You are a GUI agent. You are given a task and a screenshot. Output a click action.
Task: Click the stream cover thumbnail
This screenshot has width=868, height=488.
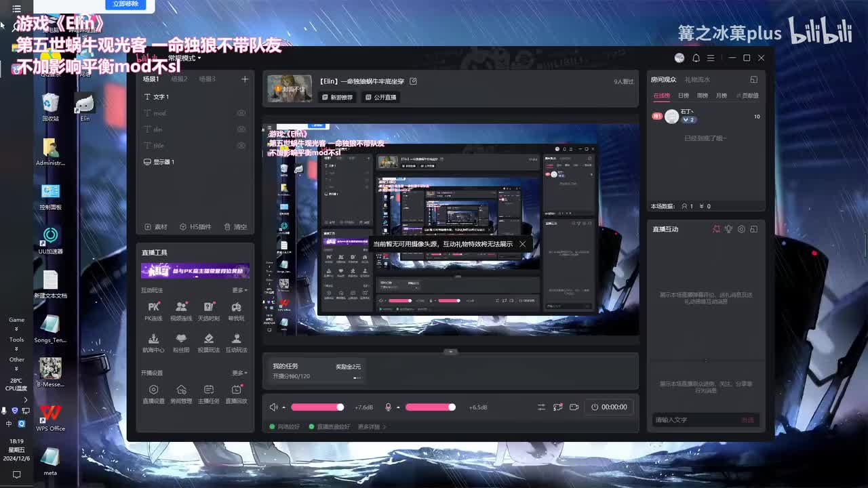(290, 88)
